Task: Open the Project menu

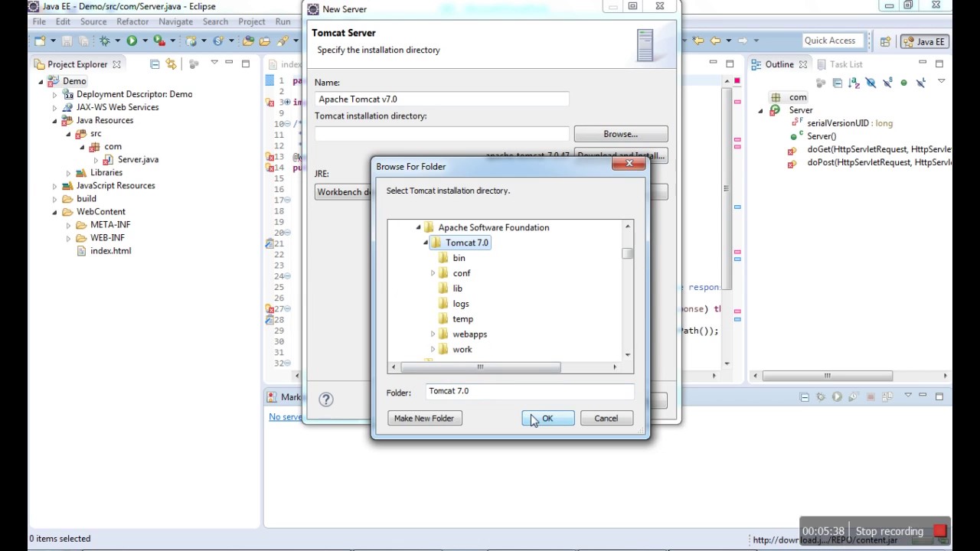Action: 251,21
